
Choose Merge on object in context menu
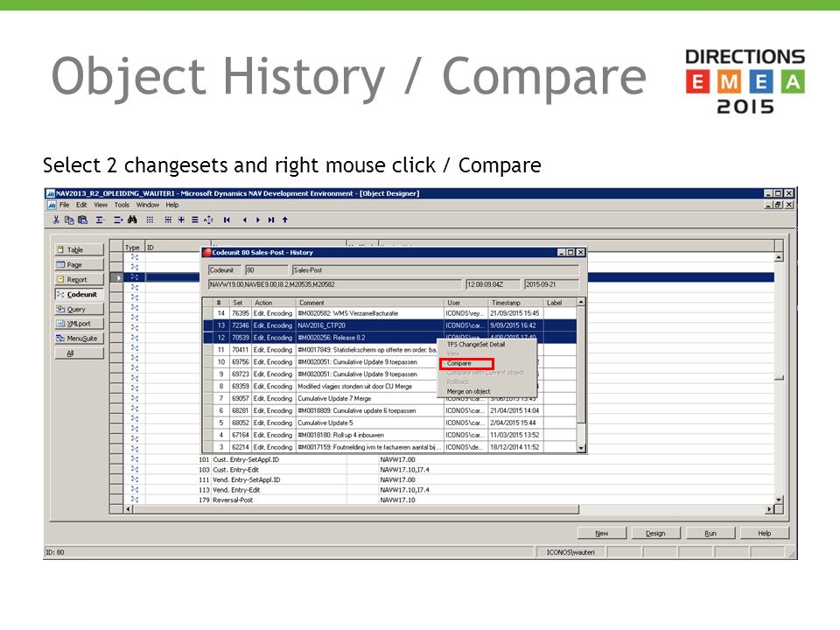point(468,392)
